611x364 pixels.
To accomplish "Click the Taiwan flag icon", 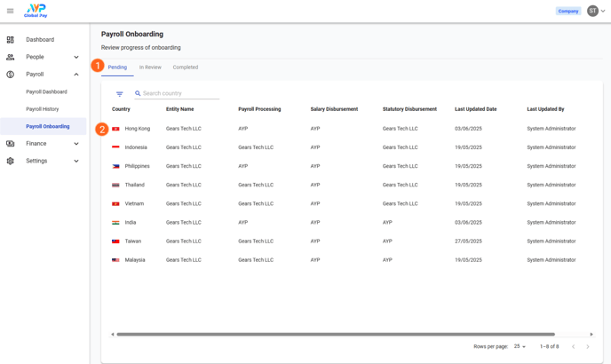I will point(115,241).
